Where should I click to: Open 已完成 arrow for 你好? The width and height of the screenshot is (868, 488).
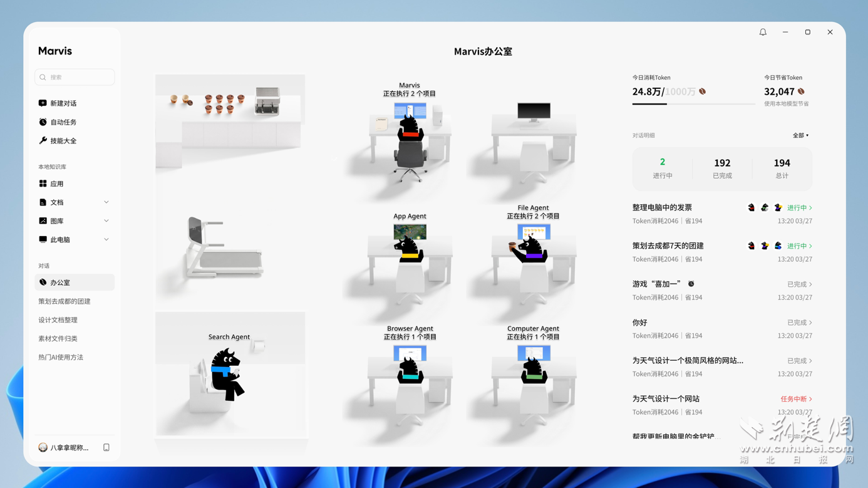[x=810, y=323]
